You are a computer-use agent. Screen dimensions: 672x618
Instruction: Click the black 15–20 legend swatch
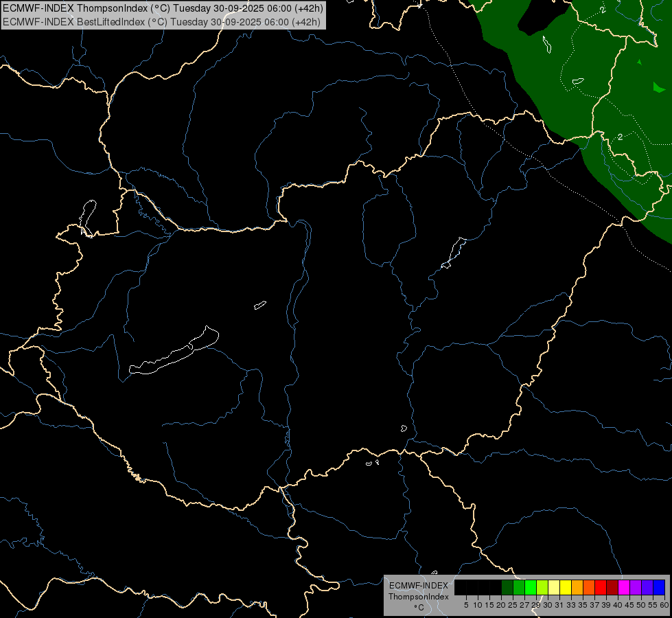(496, 588)
